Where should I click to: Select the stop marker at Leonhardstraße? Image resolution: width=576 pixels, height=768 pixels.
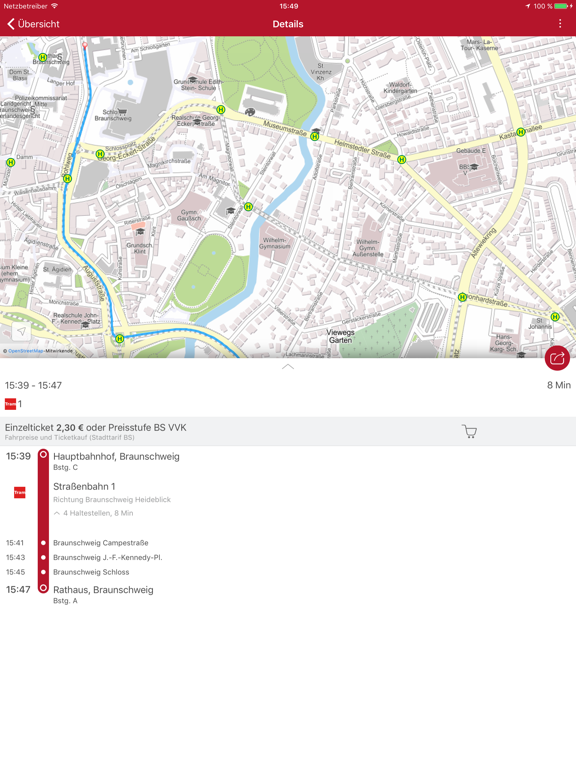pyautogui.click(x=462, y=297)
